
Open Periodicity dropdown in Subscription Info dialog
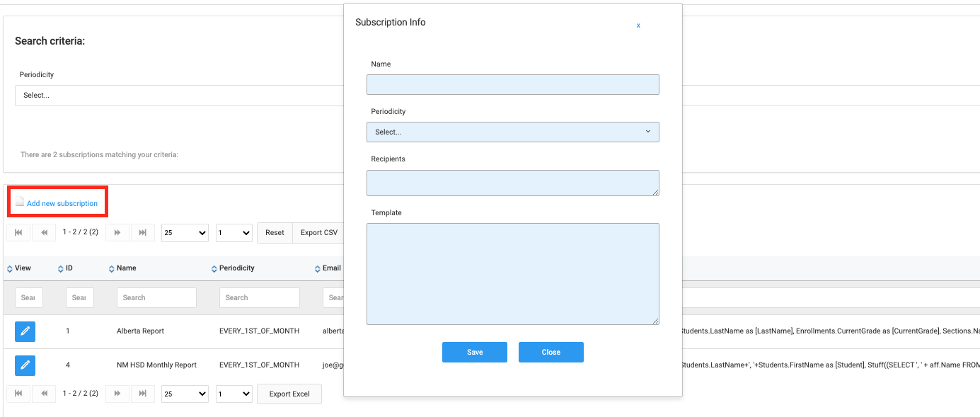[x=512, y=132]
